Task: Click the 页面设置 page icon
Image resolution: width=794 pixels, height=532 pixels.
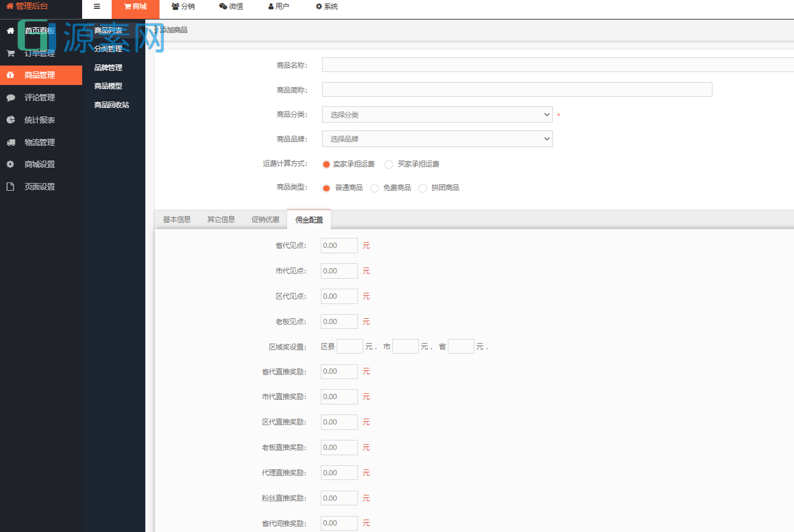Action: click(9, 187)
